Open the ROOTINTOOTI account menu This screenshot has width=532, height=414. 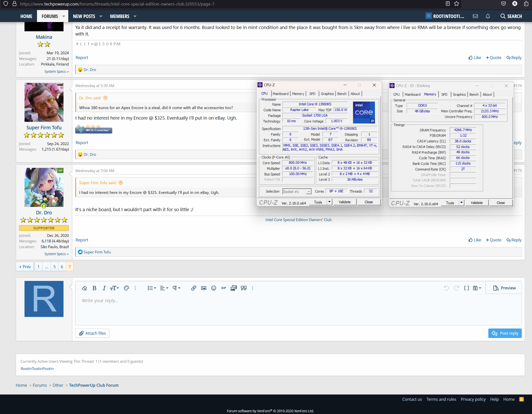point(445,16)
